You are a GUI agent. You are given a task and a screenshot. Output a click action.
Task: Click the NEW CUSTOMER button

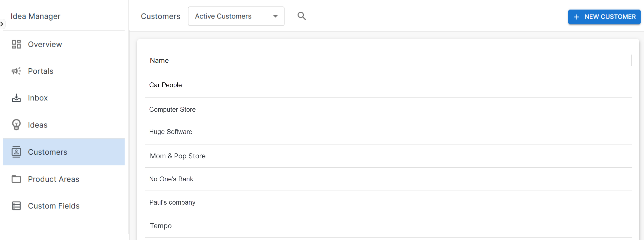click(604, 17)
